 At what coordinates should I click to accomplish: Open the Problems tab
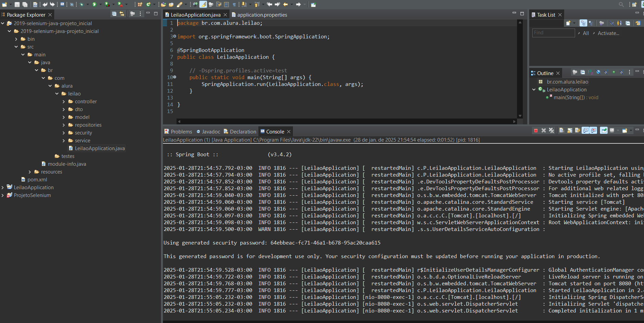(181, 132)
